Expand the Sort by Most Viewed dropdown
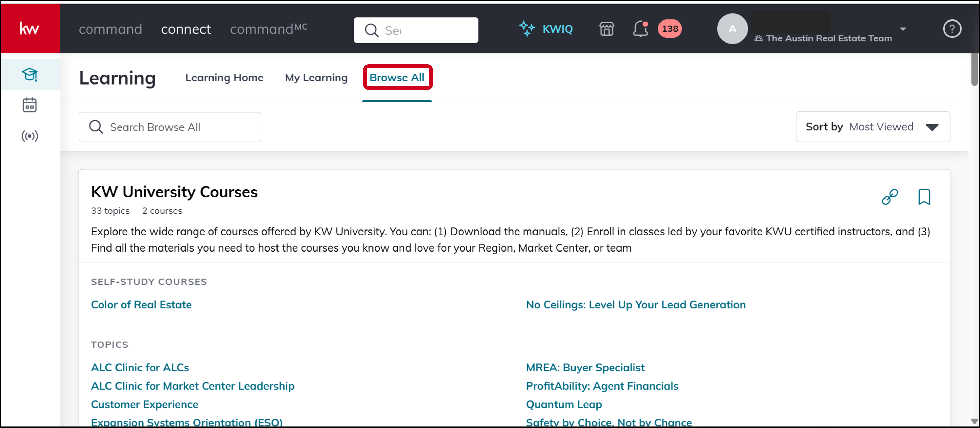 tap(873, 127)
